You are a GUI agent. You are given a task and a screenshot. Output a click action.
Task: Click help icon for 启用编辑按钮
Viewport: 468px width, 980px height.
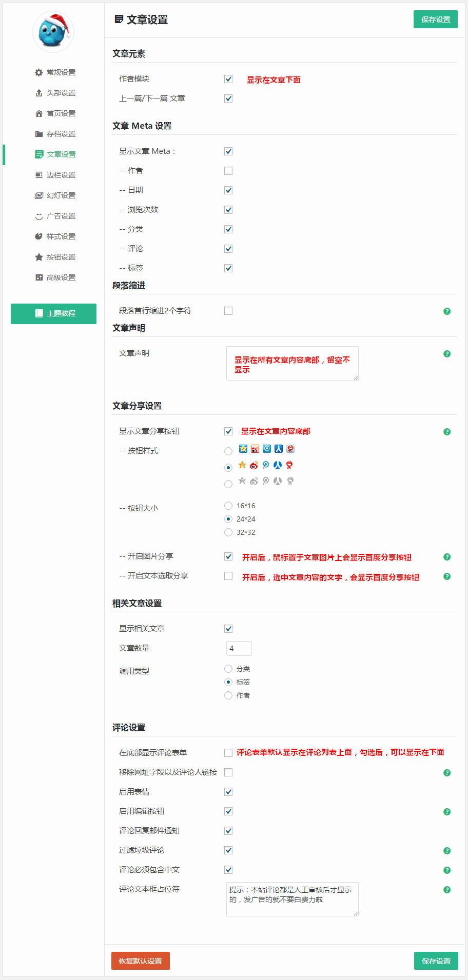click(447, 812)
